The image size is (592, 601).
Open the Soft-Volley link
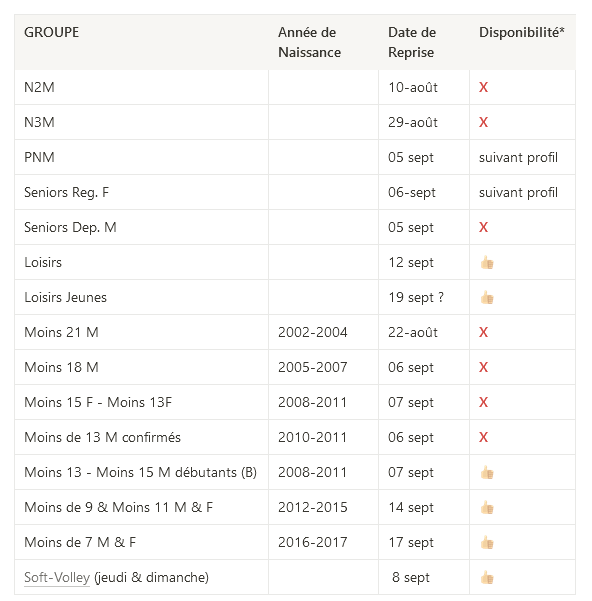coord(57,577)
